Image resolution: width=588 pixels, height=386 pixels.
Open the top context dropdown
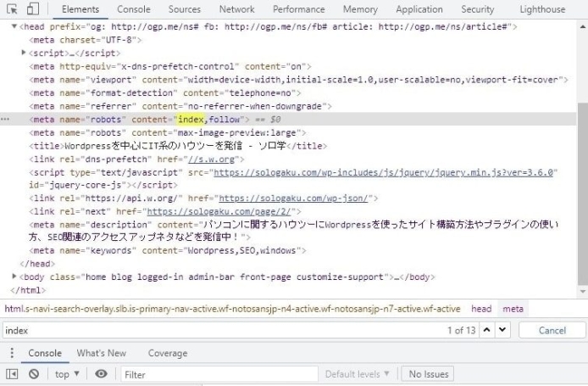[67, 374]
